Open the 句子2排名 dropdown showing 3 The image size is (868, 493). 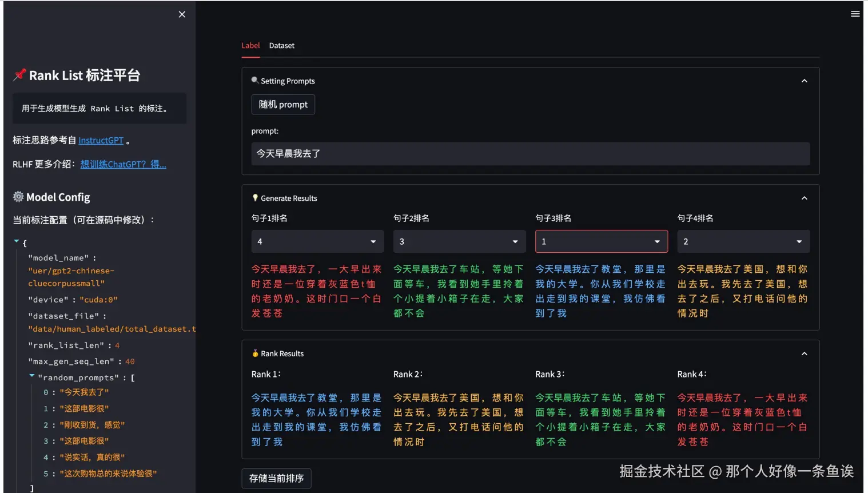click(459, 241)
